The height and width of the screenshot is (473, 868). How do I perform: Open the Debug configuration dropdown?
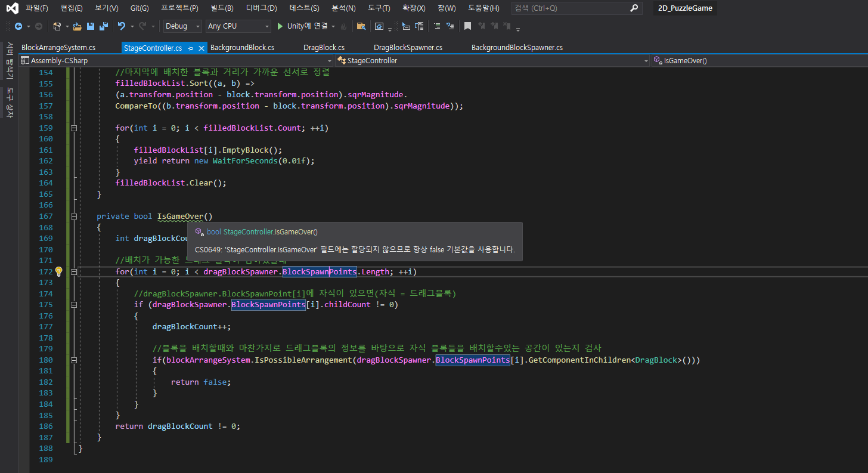click(x=182, y=26)
